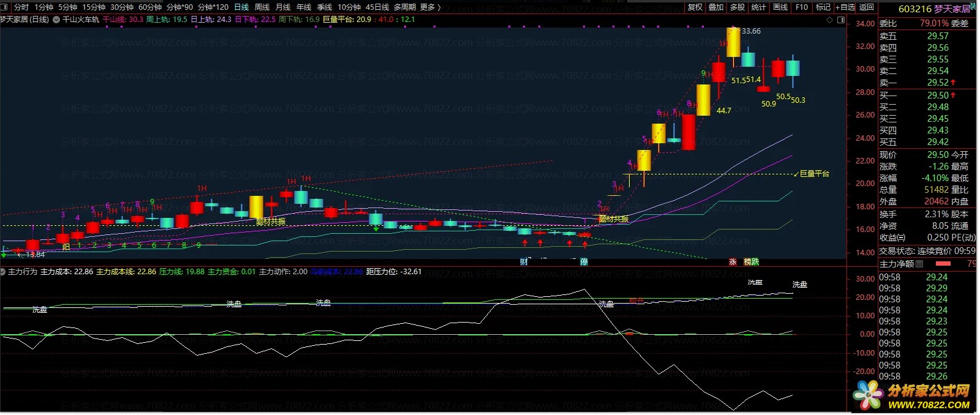Toggle 叠加 overlay mode
The height and width of the screenshot is (415, 980).
[716, 7]
